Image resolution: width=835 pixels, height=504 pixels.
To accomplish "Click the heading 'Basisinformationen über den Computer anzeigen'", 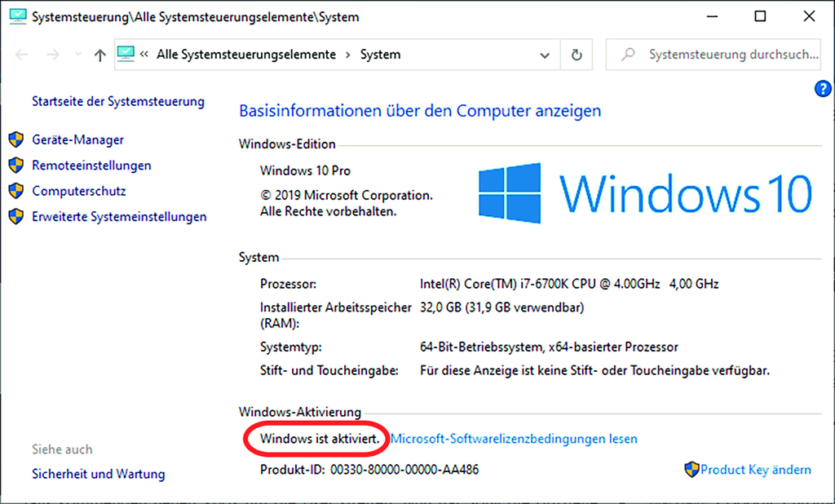I will (x=420, y=111).
